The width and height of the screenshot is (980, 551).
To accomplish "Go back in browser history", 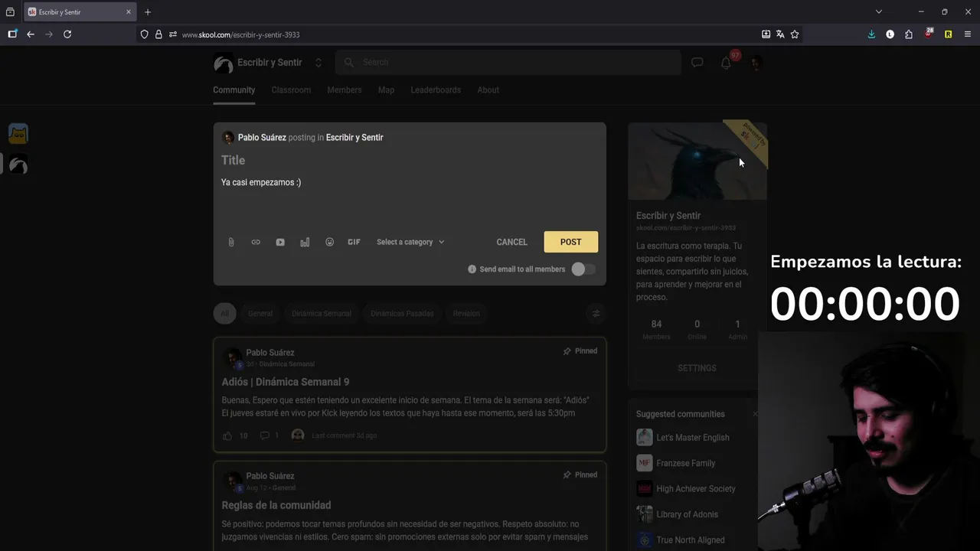I will (31, 34).
